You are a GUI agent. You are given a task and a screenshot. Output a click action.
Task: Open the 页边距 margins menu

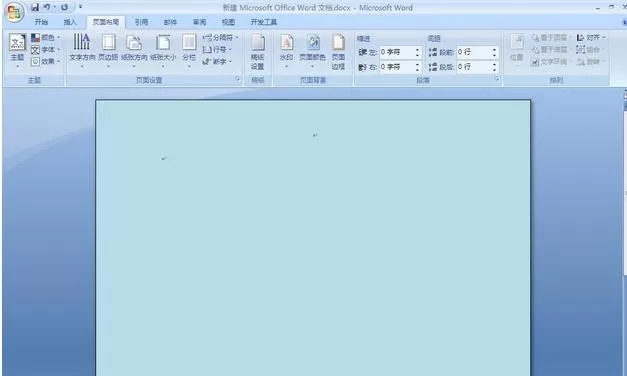click(x=108, y=50)
